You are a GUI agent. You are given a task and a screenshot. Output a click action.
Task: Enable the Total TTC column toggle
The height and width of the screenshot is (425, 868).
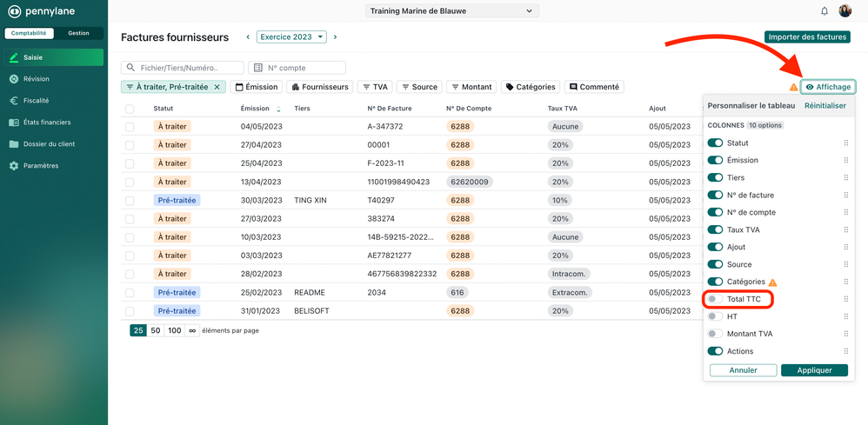click(x=715, y=299)
